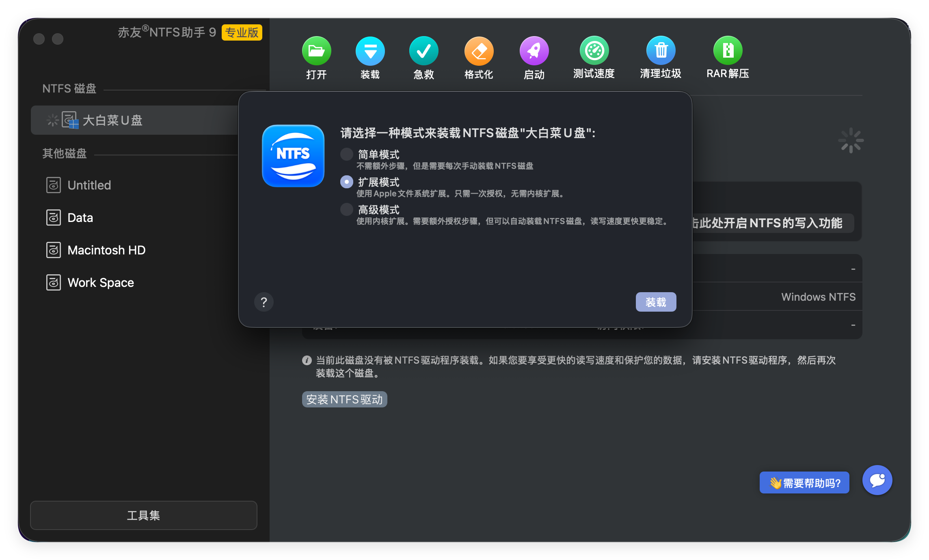Click the disk icon next to Data
The height and width of the screenshot is (560, 929).
pyautogui.click(x=54, y=218)
